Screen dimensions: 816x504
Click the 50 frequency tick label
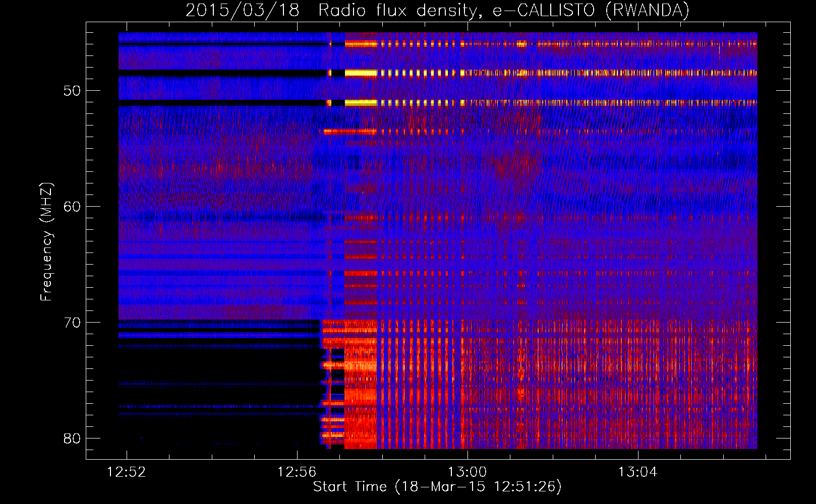pos(72,91)
